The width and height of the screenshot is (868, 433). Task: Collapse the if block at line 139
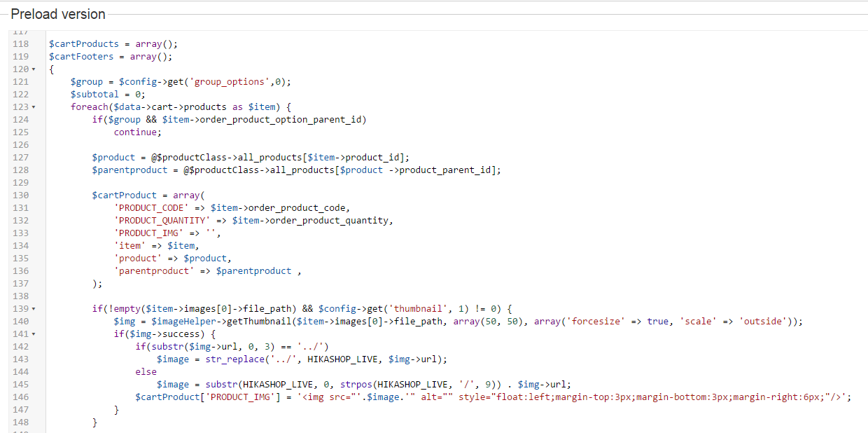pos(33,309)
